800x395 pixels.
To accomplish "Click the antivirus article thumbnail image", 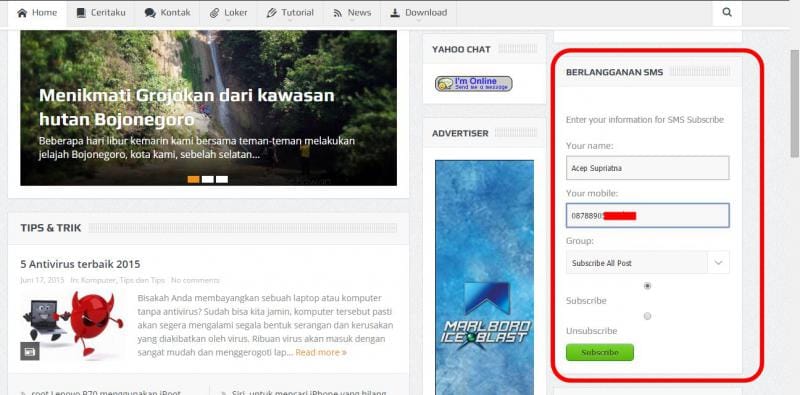I will point(72,325).
